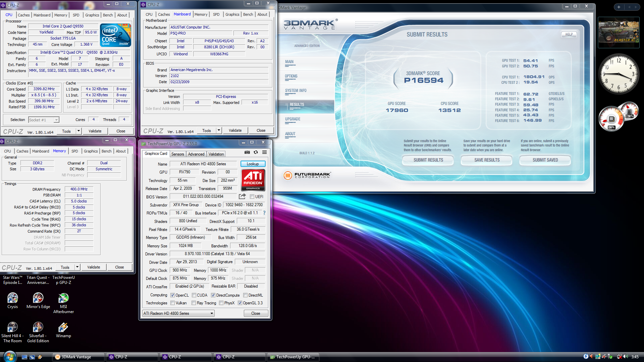Screen dimensions: 644x362
Task: Click Validate in CPU-Z Mainboard window
Action: 235,130
